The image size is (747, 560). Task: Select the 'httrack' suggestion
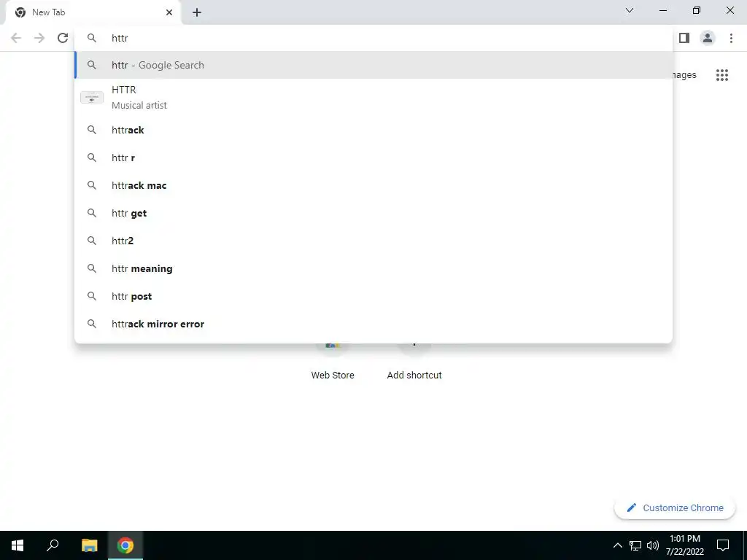pos(373,130)
